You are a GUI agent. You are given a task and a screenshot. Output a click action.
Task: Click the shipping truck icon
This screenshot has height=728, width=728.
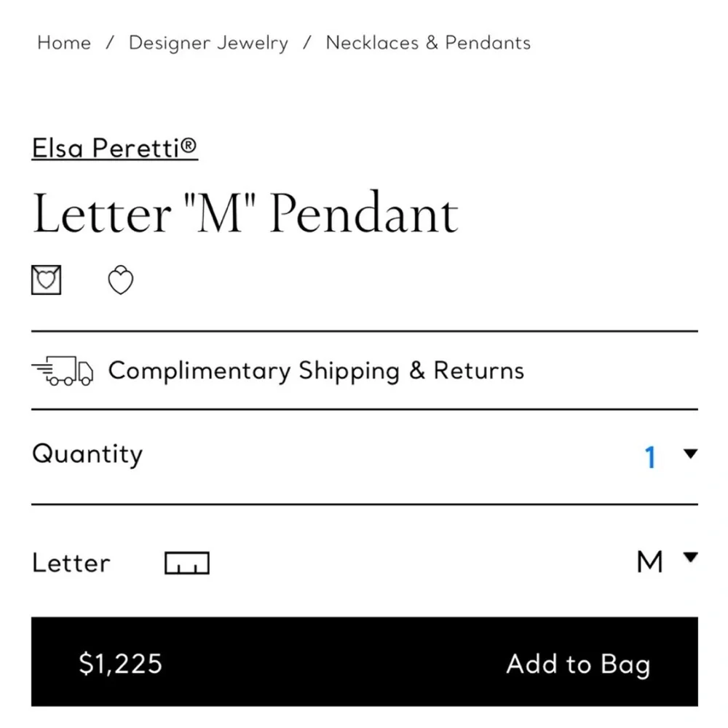tap(63, 371)
